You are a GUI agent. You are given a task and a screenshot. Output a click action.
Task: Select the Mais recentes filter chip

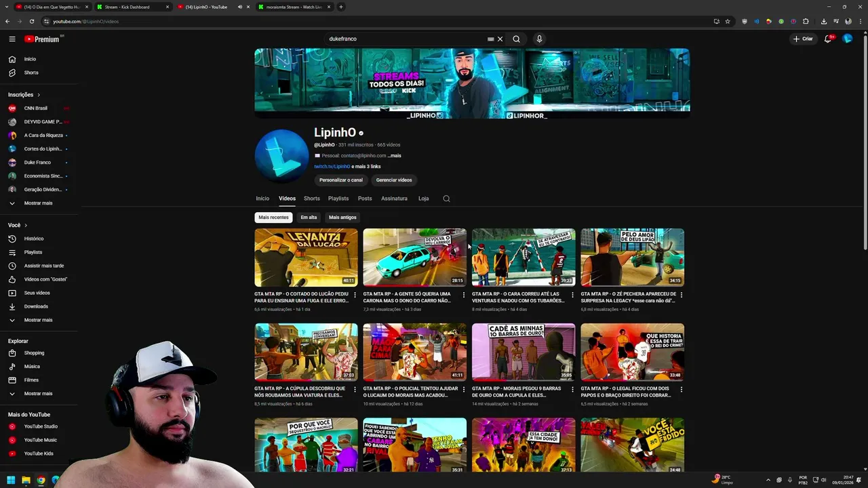[274, 218]
